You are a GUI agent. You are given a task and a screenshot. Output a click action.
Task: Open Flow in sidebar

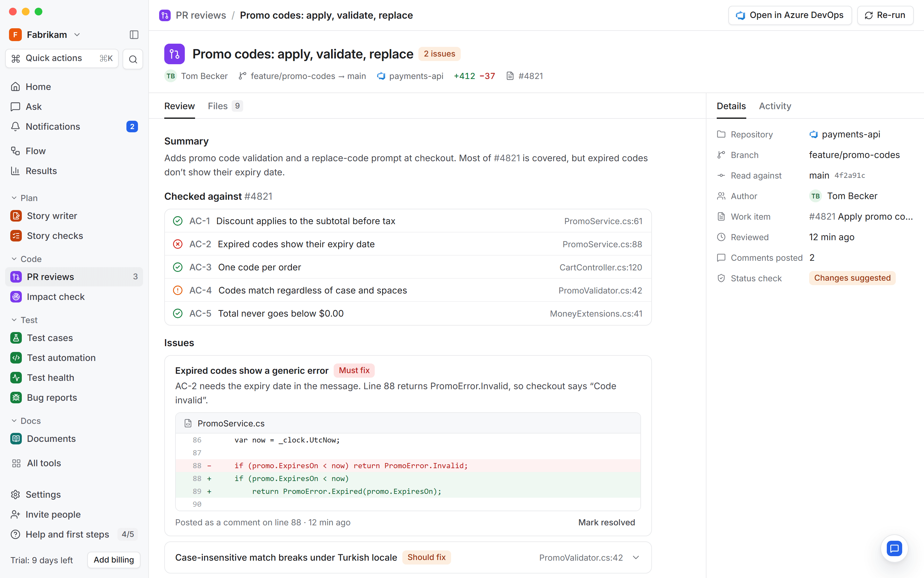[x=74, y=151]
